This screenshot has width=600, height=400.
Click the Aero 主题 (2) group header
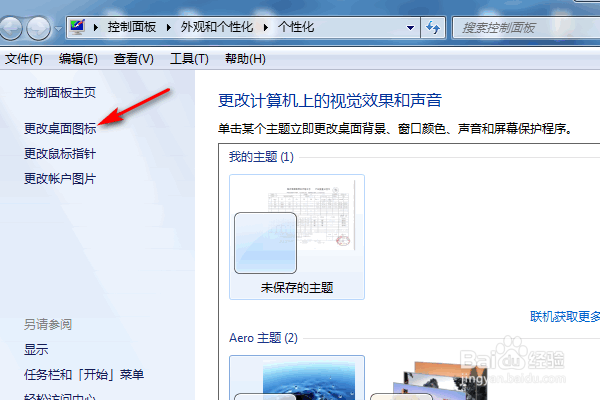click(263, 338)
